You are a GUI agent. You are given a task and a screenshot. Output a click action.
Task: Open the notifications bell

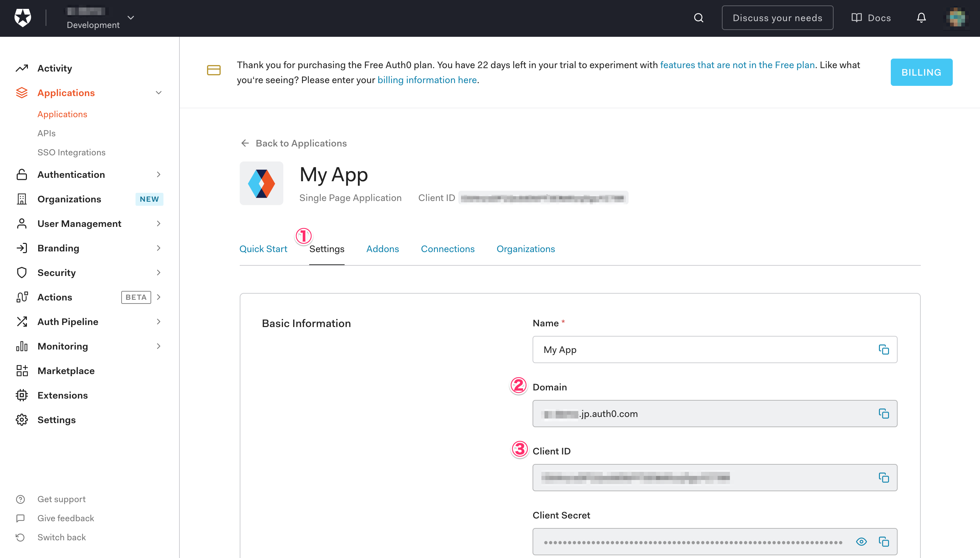(x=921, y=18)
